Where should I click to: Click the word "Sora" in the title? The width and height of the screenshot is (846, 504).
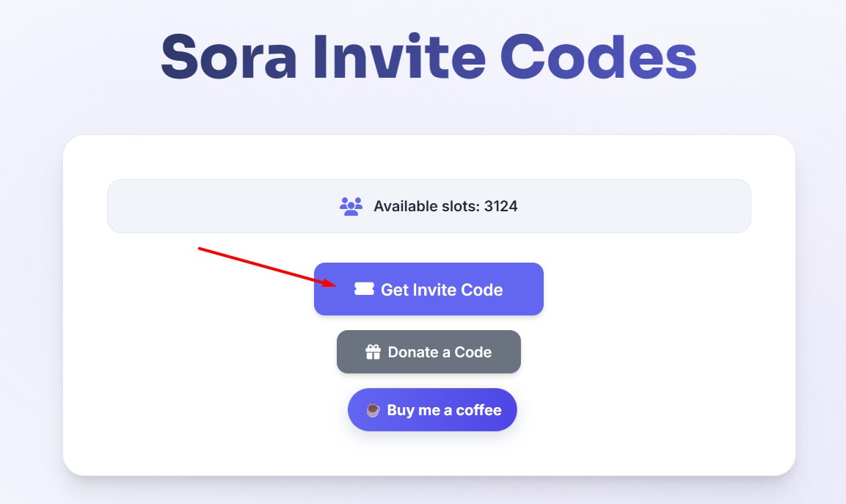[229, 57]
